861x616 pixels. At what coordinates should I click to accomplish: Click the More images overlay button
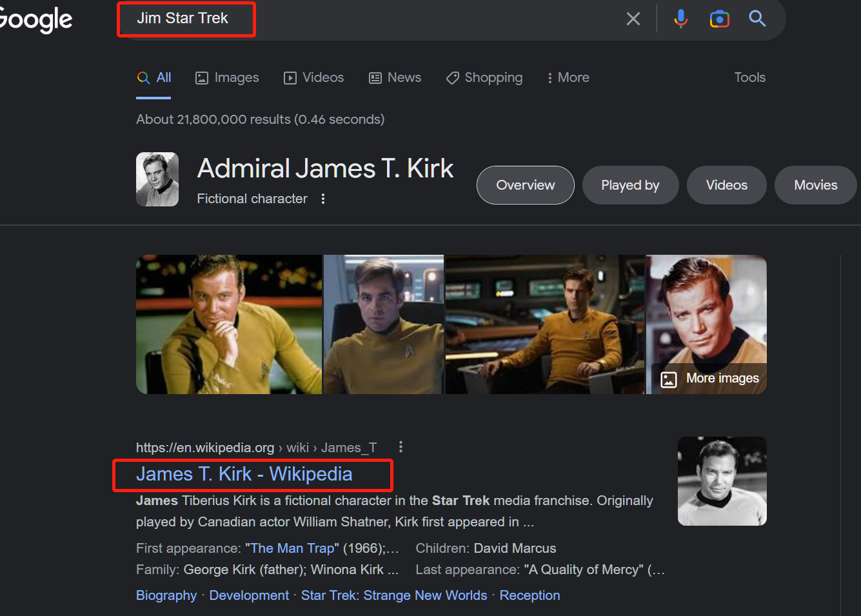(710, 379)
